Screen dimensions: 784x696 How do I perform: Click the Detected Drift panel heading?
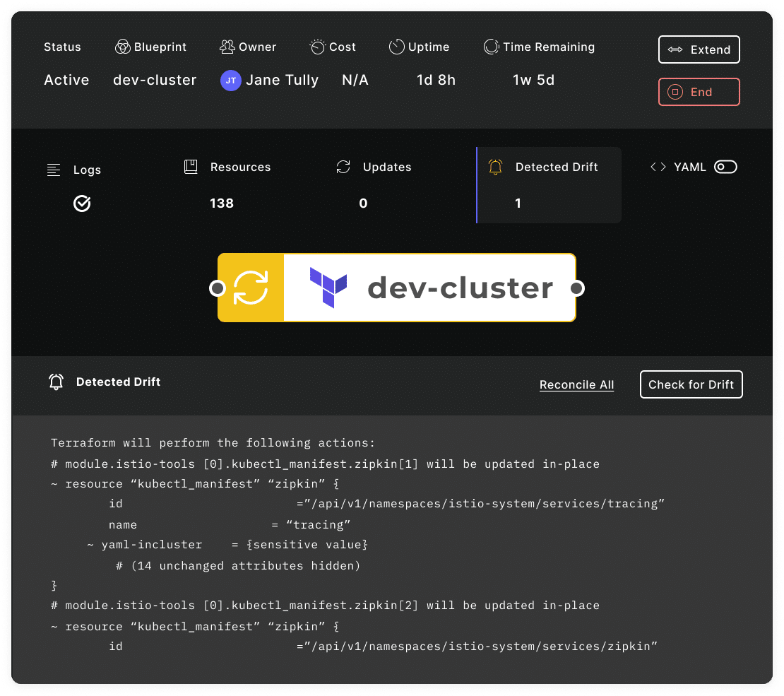[118, 382]
